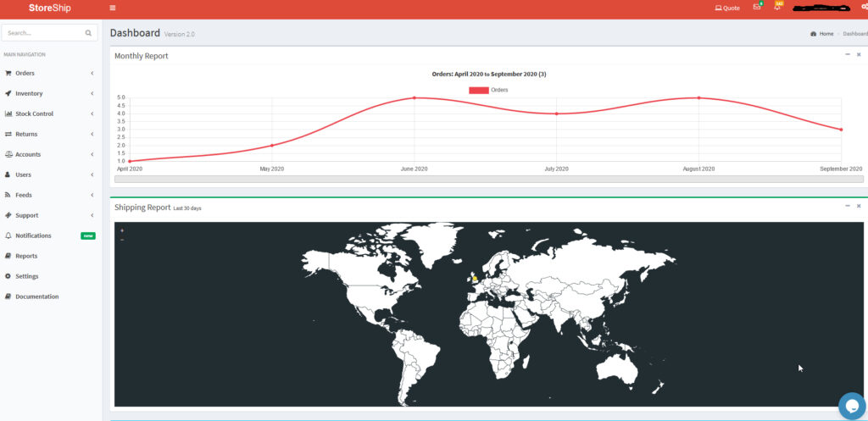Collapse the Shipping Report panel
The image size is (868, 421).
pos(847,206)
